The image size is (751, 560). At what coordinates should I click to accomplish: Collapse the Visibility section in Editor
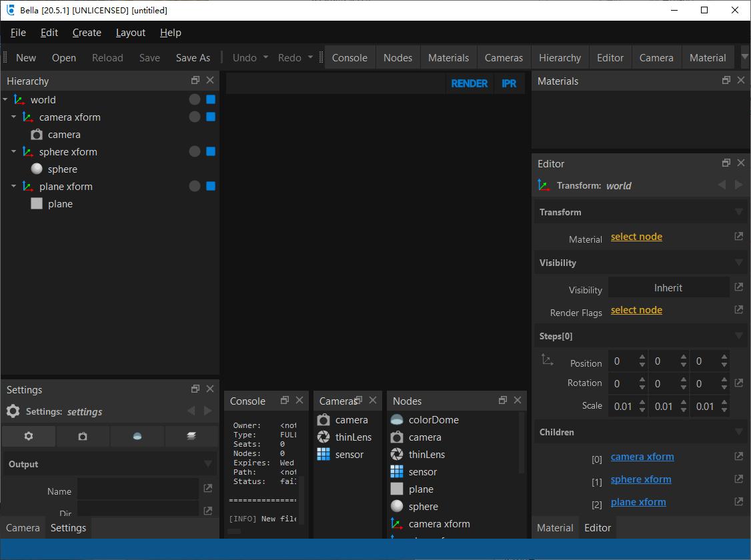[x=738, y=262]
